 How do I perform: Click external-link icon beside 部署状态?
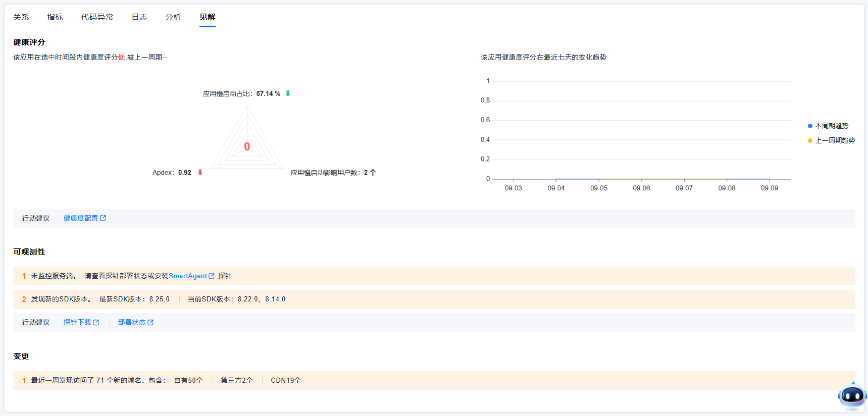150,323
